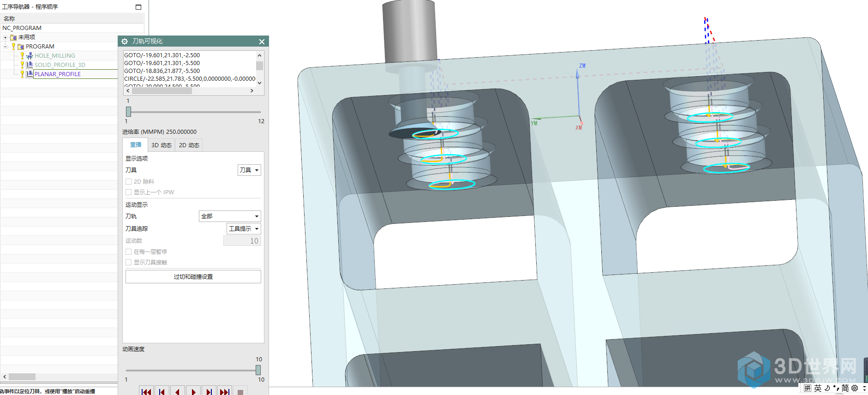Maximize the 工序导航器 panel with square icon
This screenshot has width=868, height=395.
click(x=138, y=7)
